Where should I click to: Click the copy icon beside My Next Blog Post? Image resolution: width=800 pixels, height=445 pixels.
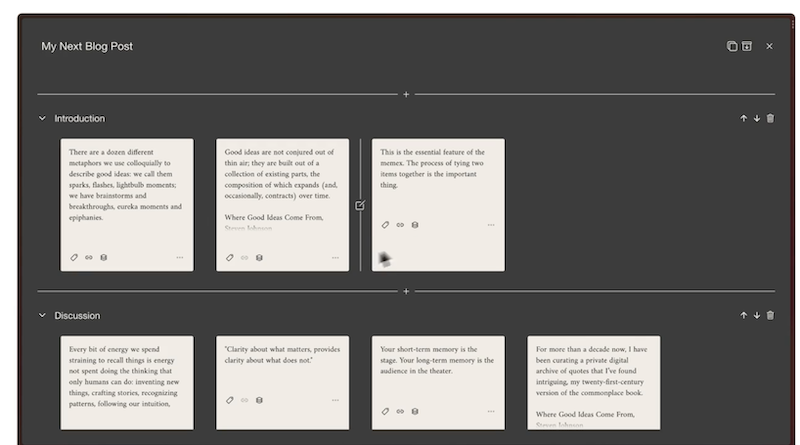tap(732, 46)
